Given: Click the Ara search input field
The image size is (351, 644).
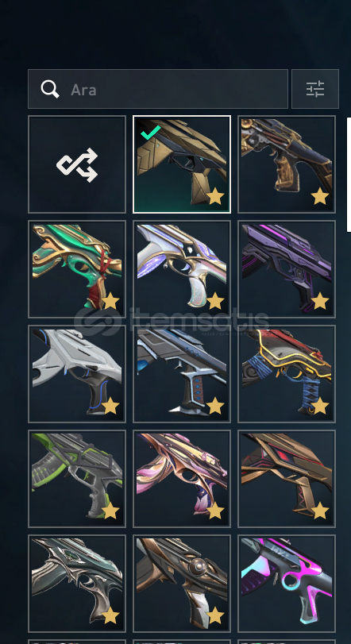Looking at the screenshot, I should (x=158, y=89).
